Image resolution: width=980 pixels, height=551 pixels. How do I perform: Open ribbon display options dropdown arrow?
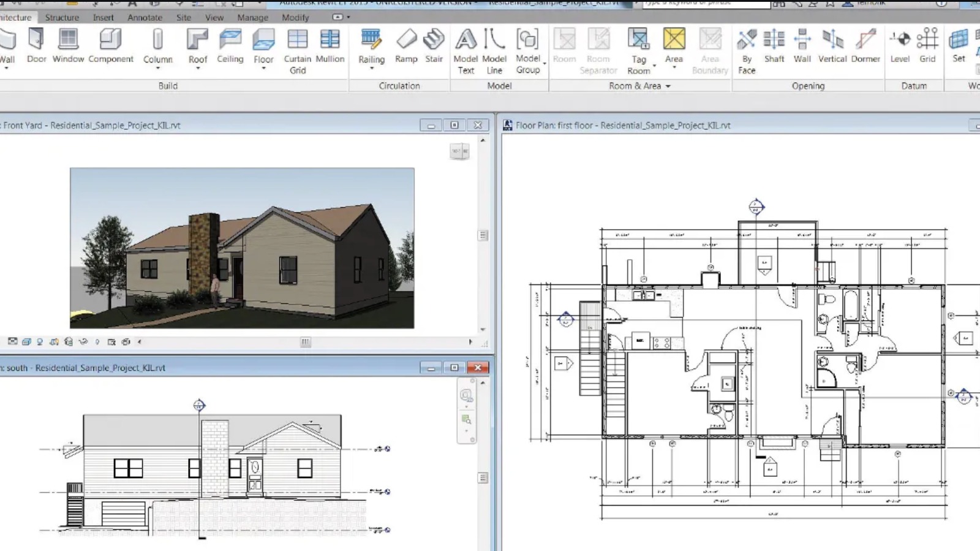pyautogui.click(x=349, y=17)
